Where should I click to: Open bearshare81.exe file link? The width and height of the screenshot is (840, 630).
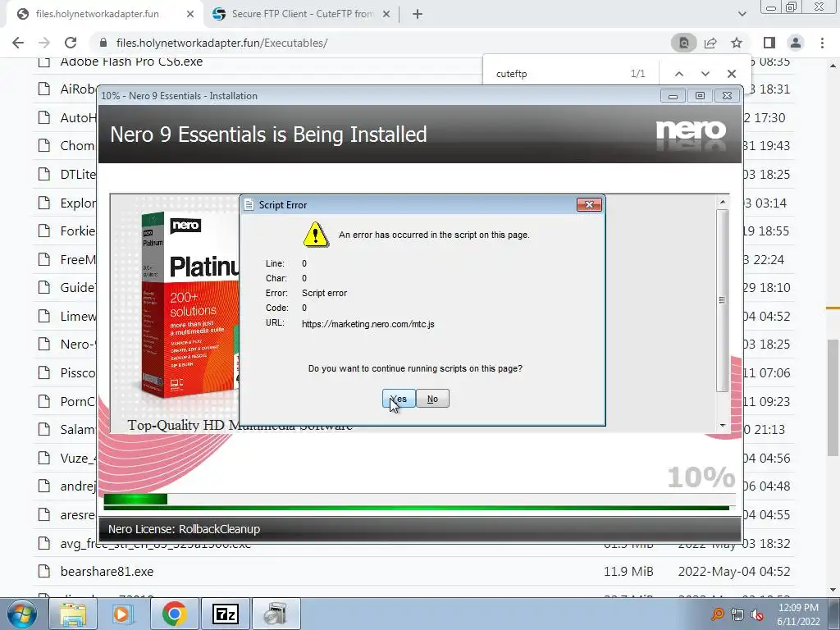(107, 572)
